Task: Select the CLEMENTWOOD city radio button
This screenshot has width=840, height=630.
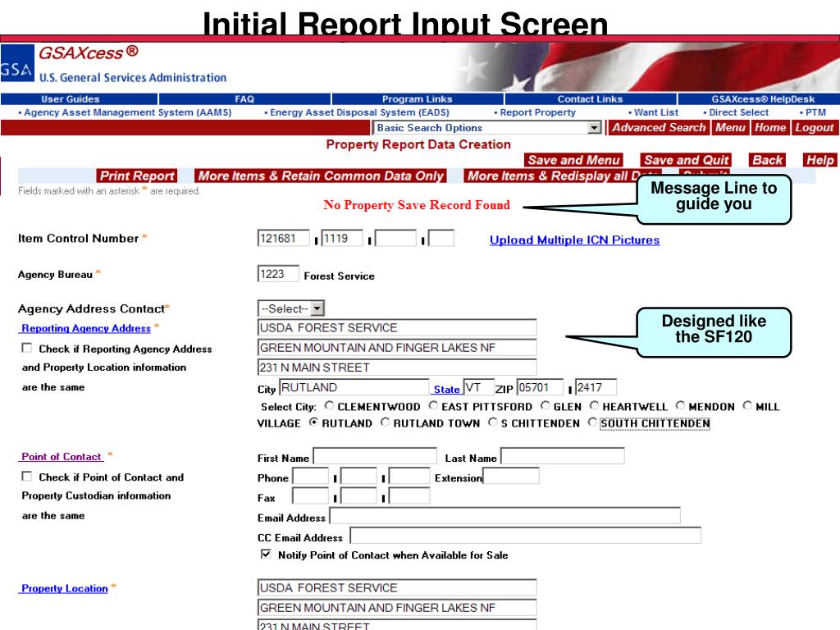Action: pos(329,405)
